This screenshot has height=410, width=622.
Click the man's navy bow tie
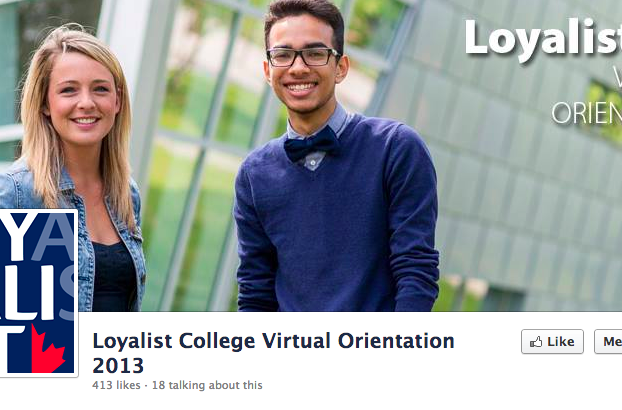(312, 144)
